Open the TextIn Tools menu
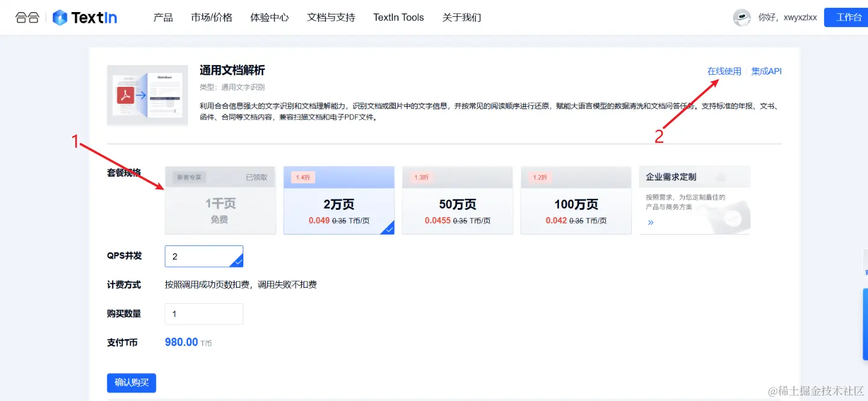Image resolution: width=868 pixels, height=401 pixels. pos(399,17)
